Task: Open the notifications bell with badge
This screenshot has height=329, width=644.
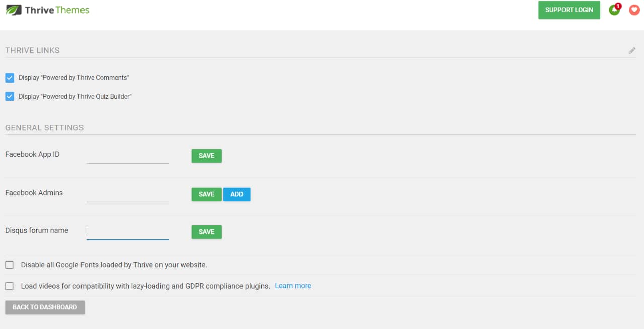Action: click(x=614, y=10)
